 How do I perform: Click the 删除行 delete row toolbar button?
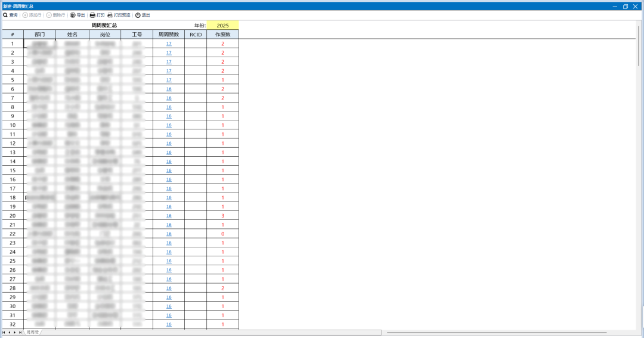coord(56,15)
